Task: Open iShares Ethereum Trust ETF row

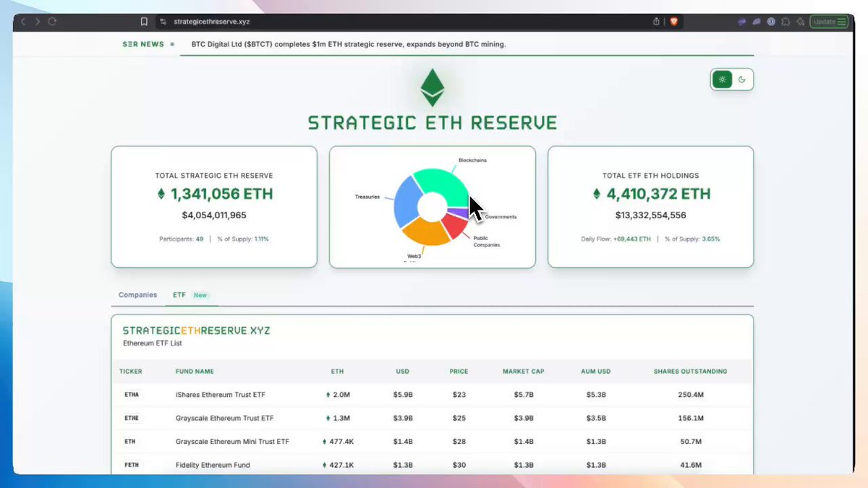Action: click(x=433, y=395)
